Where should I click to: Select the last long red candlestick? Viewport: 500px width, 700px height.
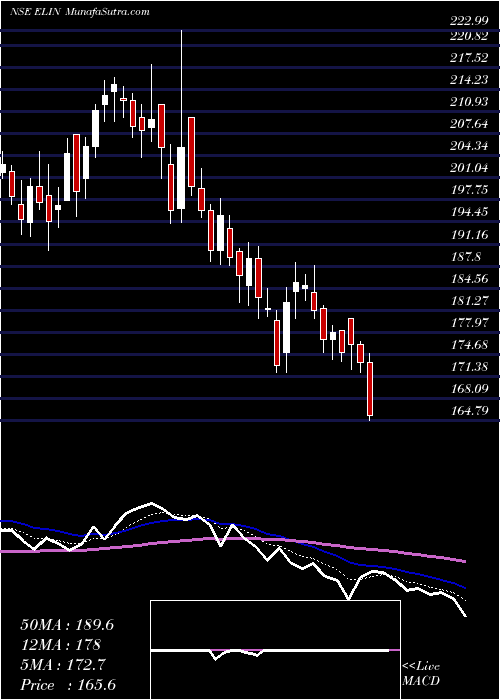pos(370,389)
